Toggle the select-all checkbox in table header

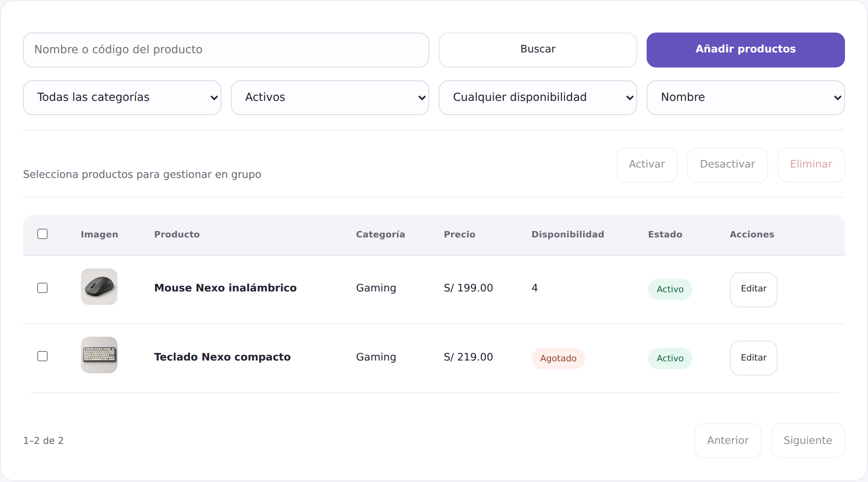coord(42,234)
